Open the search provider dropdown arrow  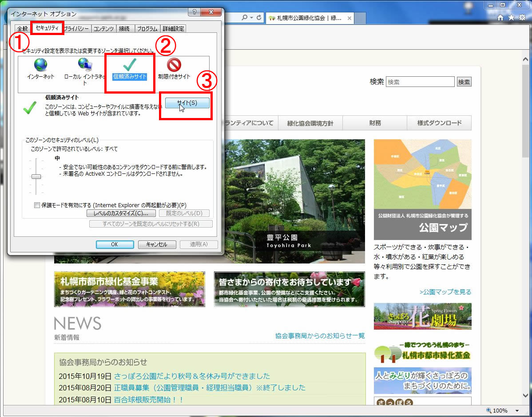pyautogui.click(x=251, y=17)
